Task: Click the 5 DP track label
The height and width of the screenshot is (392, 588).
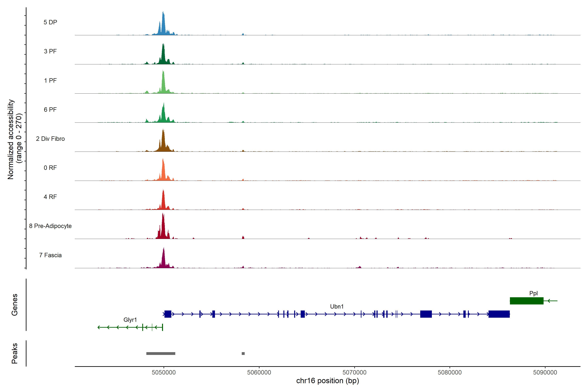Action: coord(50,22)
